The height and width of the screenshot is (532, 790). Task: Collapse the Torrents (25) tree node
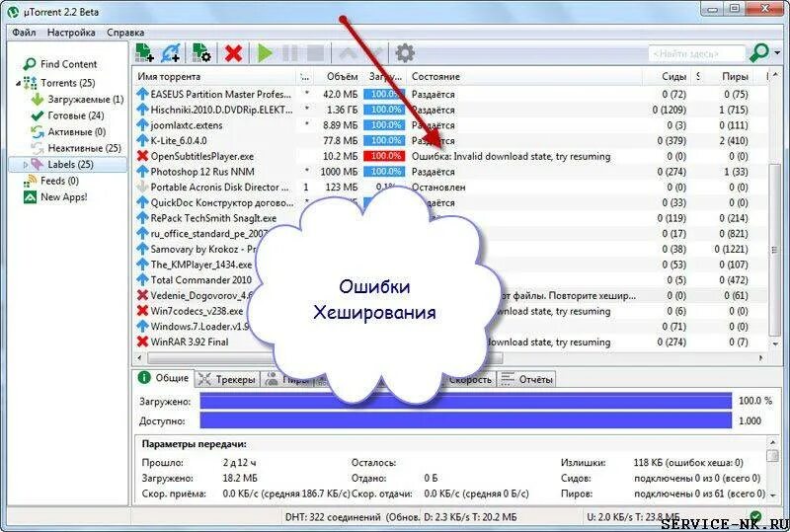(18, 83)
